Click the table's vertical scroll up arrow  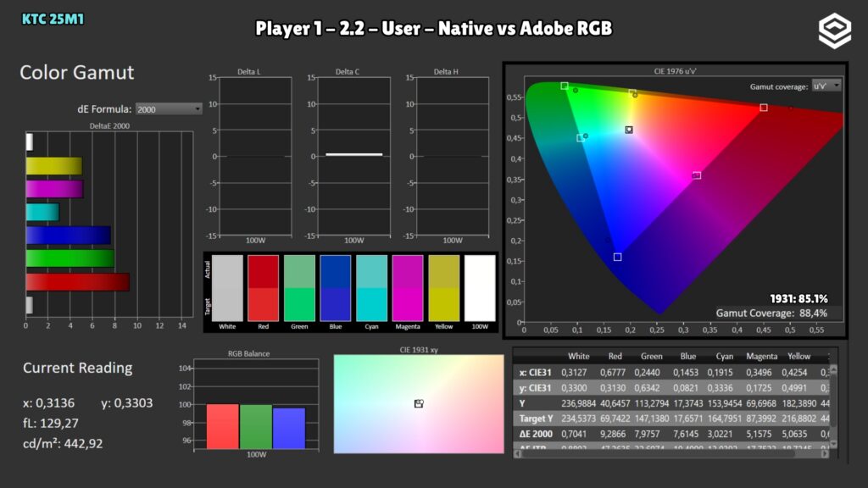[833, 369]
